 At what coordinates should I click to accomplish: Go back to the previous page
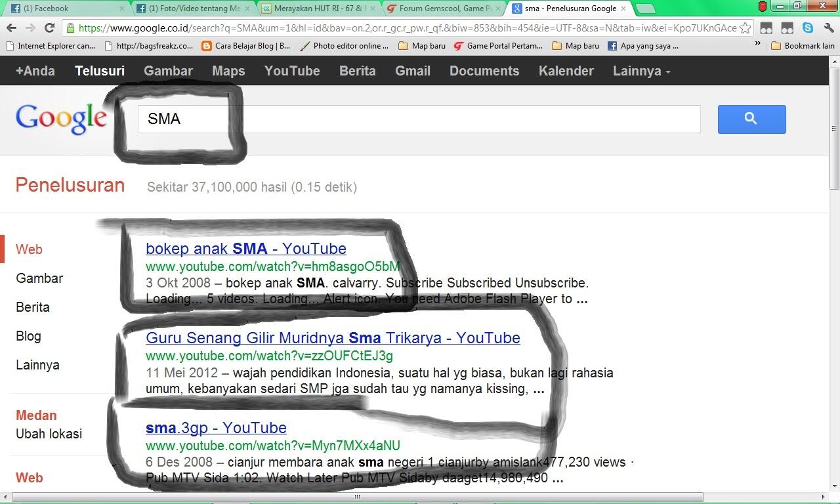(11, 28)
